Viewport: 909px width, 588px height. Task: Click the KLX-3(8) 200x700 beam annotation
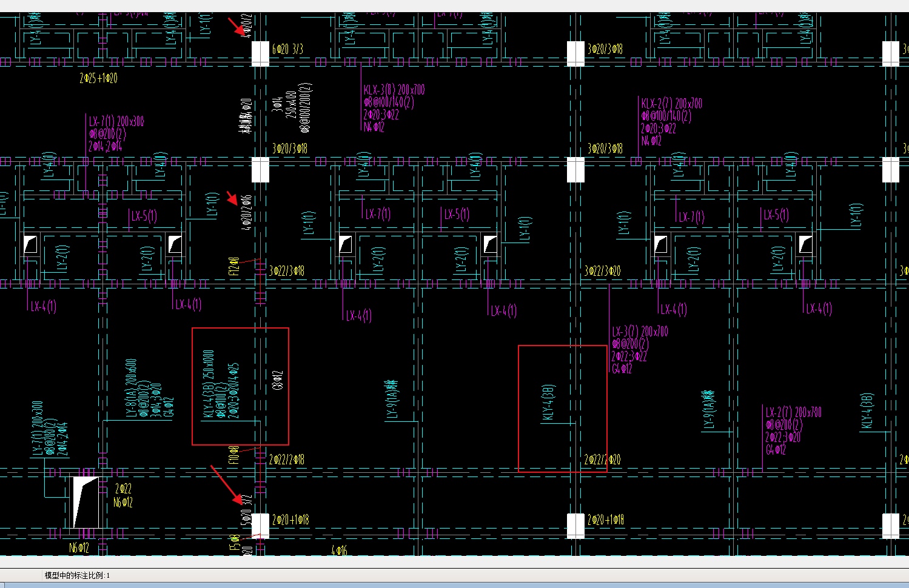pos(394,90)
